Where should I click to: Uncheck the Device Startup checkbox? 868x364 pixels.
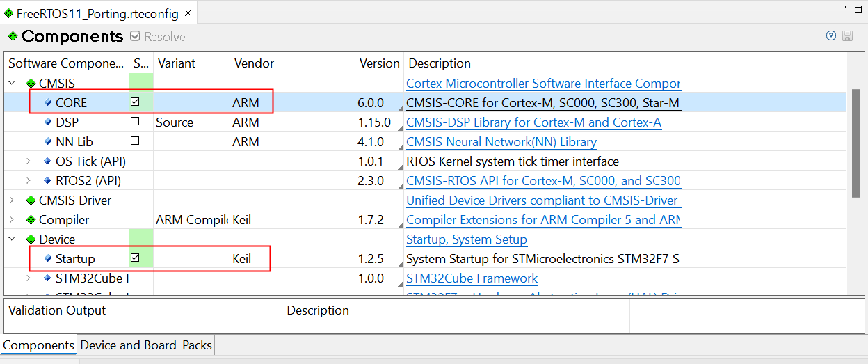(135, 258)
